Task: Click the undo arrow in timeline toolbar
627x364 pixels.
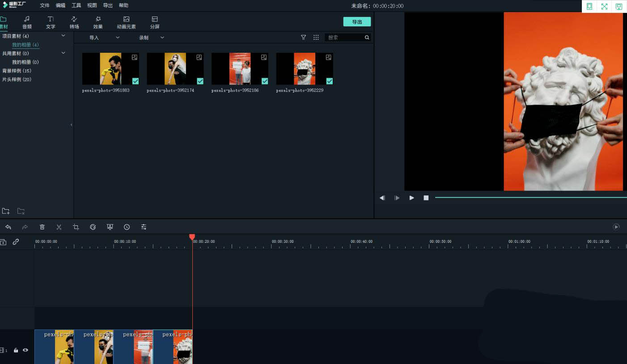Action: point(8,227)
